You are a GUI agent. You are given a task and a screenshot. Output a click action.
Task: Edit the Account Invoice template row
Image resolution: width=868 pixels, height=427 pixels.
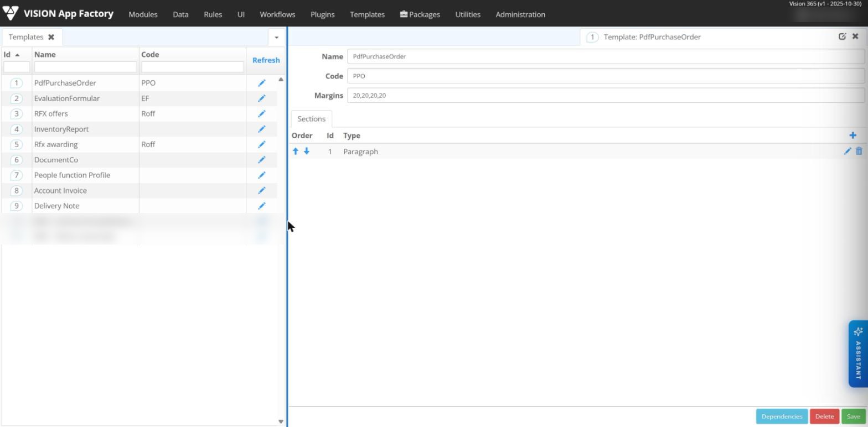click(262, 191)
